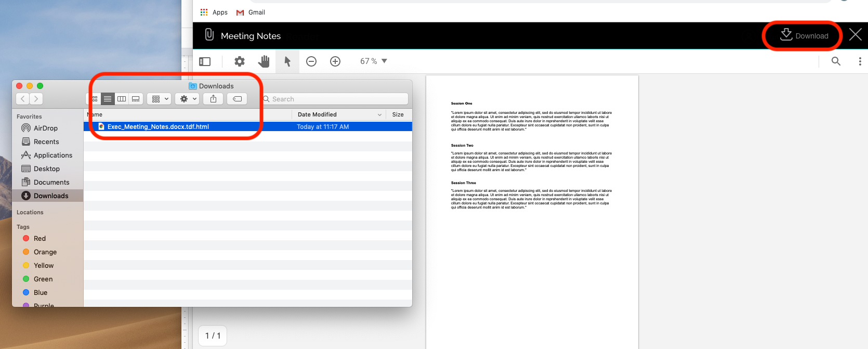Viewport: 868px width, 349px height.
Task: Click Session One heading in document
Action: 462,104
